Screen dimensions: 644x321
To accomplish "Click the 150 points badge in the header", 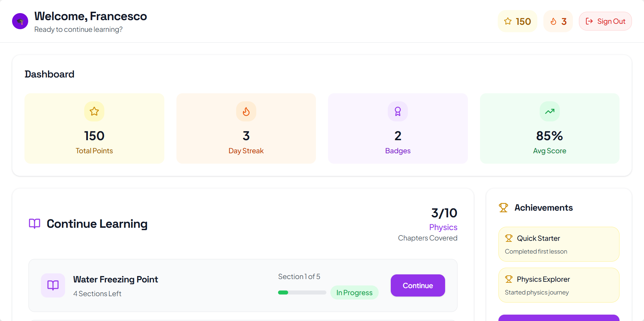I will (517, 21).
